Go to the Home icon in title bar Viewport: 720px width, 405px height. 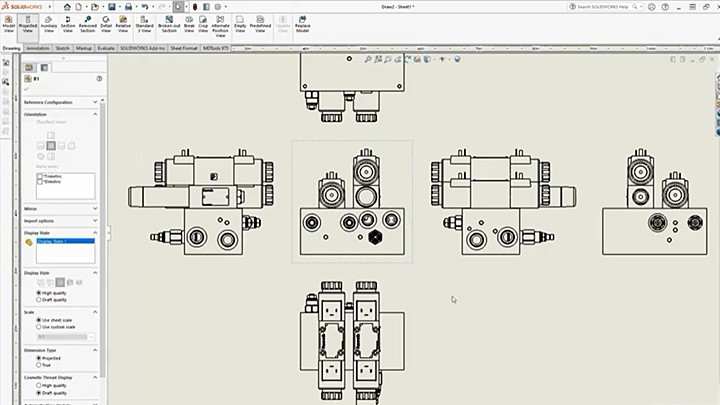click(x=67, y=7)
